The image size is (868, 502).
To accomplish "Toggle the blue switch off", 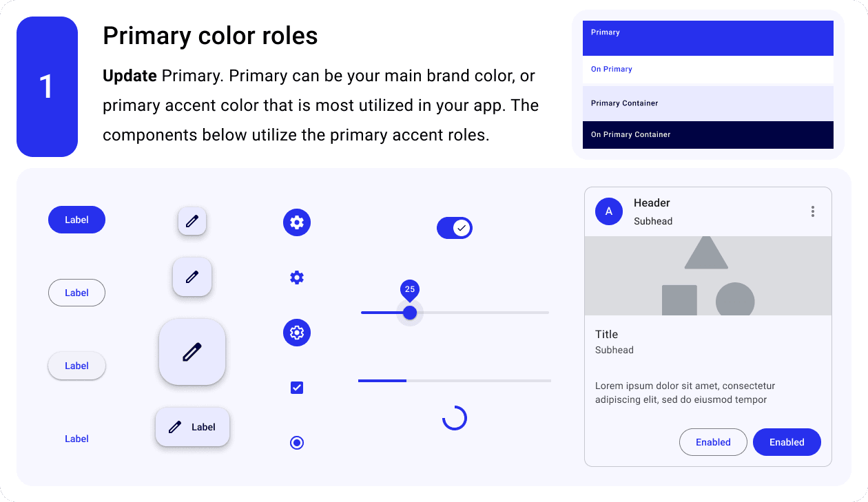I will 455,228.
